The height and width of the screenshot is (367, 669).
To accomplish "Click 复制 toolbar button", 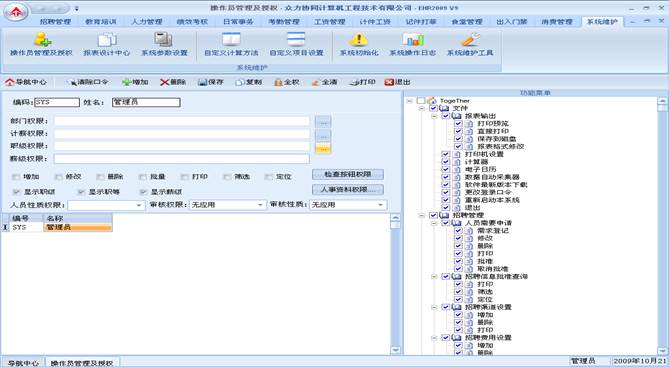I will click(249, 82).
